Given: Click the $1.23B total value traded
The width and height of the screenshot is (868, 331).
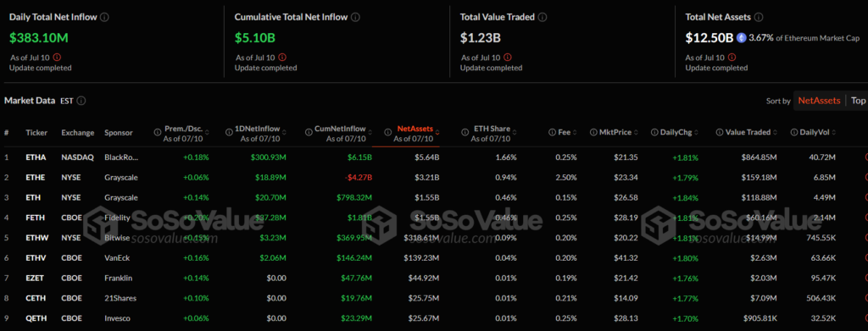Looking at the screenshot, I should click(480, 37).
